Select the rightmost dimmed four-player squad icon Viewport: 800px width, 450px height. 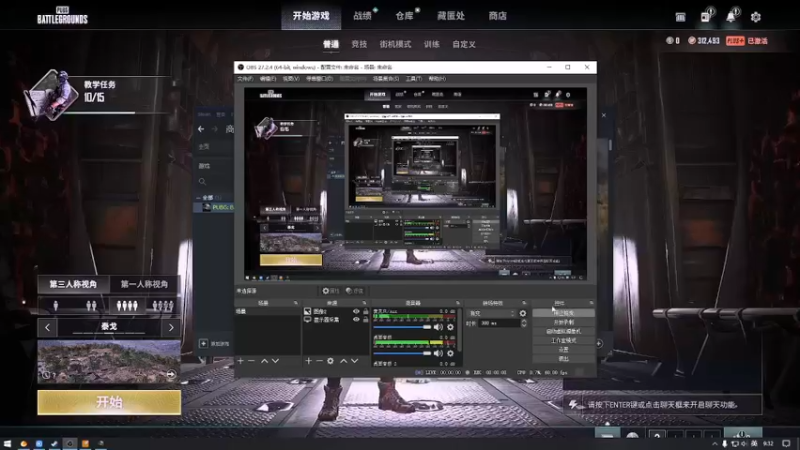[163, 306]
